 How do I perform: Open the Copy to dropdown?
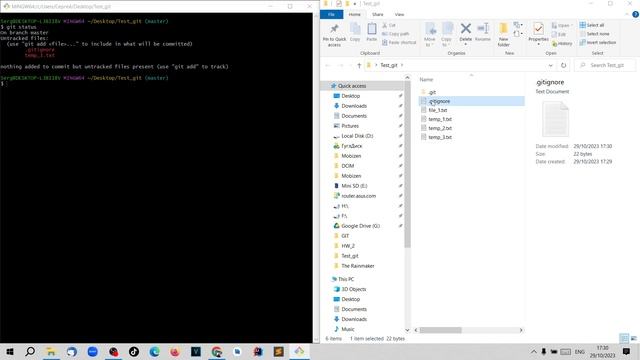tap(447, 35)
